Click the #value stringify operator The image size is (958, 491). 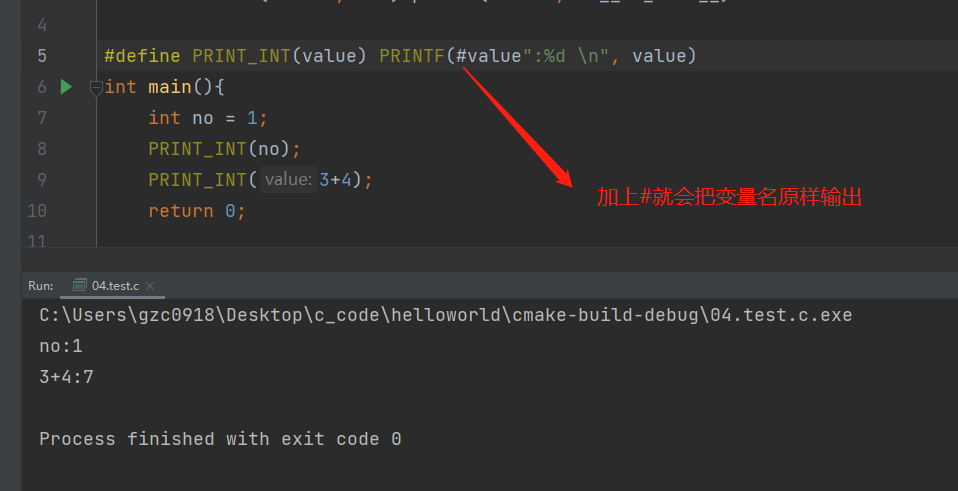tap(489, 56)
